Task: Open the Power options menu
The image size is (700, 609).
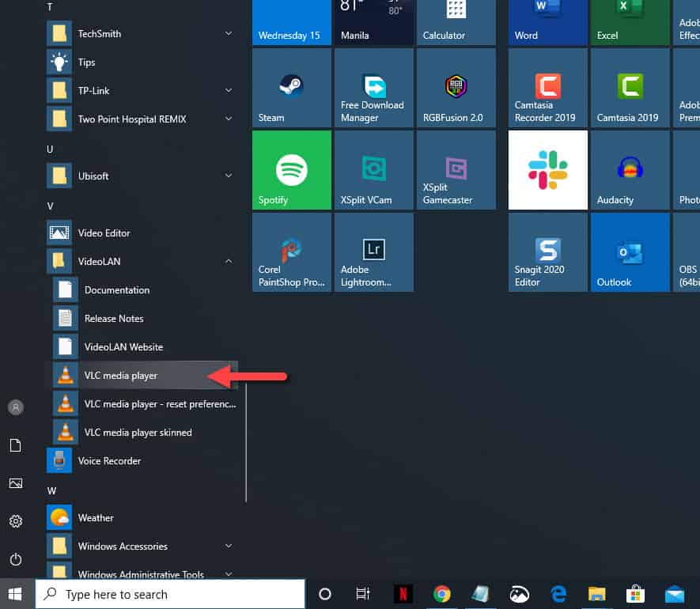Action: point(16,559)
